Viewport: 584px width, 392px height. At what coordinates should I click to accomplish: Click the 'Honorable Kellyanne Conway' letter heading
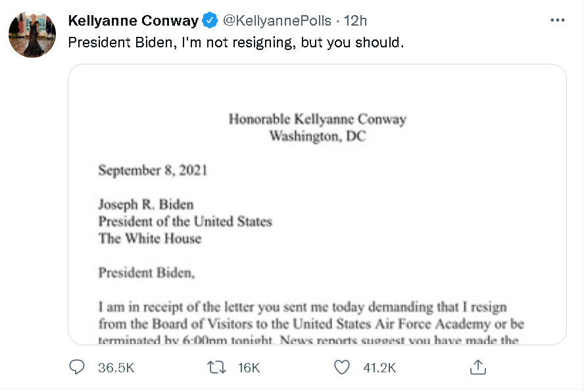coord(317,120)
